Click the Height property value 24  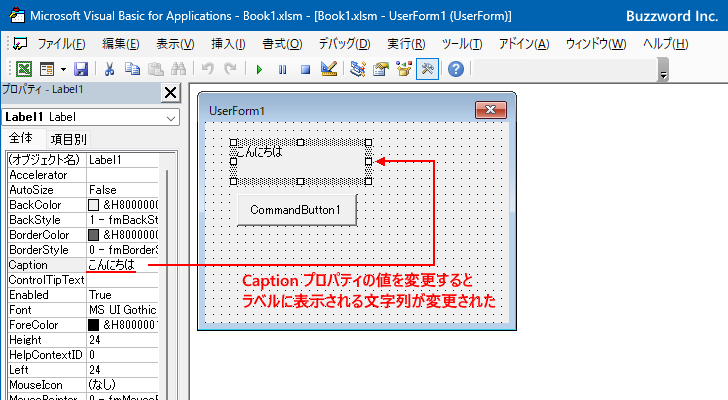(123, 340)
